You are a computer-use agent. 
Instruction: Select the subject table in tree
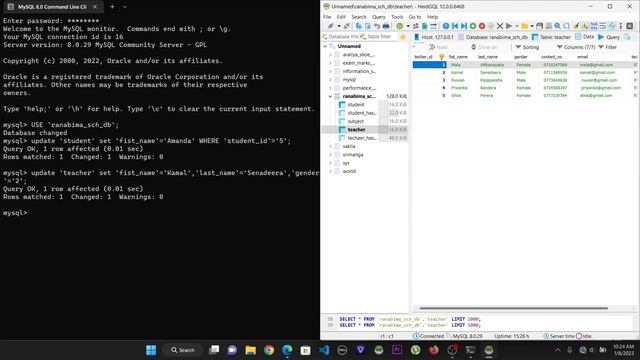point(355,121)
